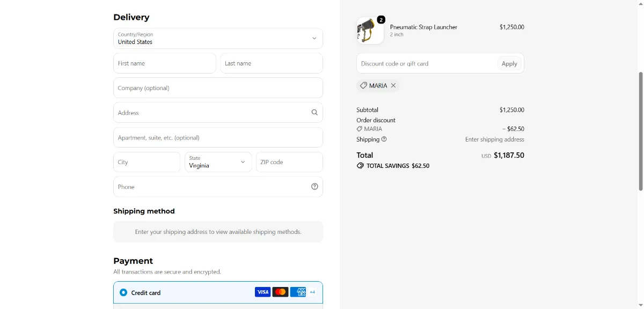Click the Mastercard logo

(280, 292)
